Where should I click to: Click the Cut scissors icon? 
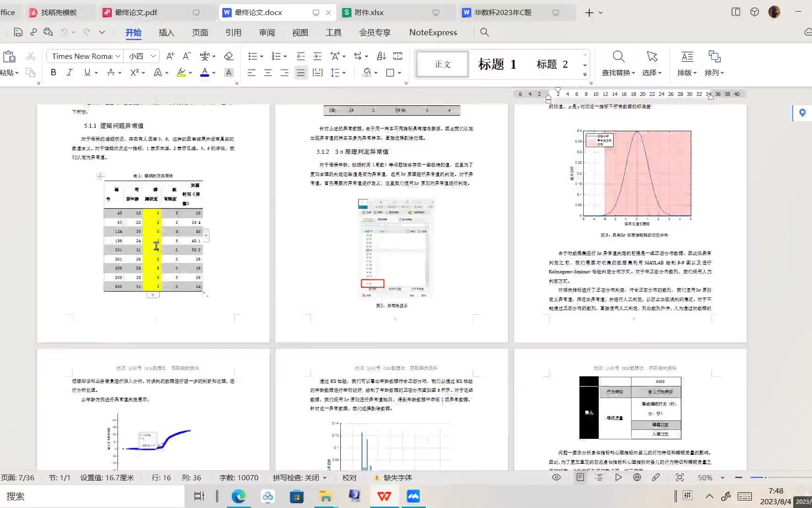pyautogui.click(x=31, y=56)
